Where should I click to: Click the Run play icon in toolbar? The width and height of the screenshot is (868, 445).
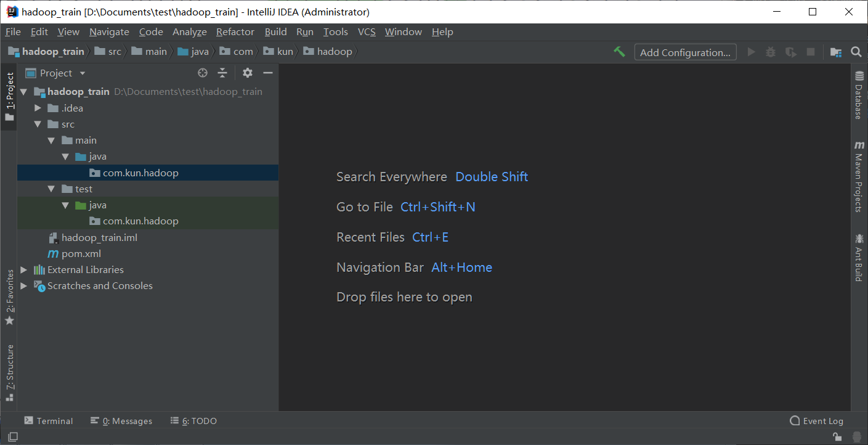(751, 52)
